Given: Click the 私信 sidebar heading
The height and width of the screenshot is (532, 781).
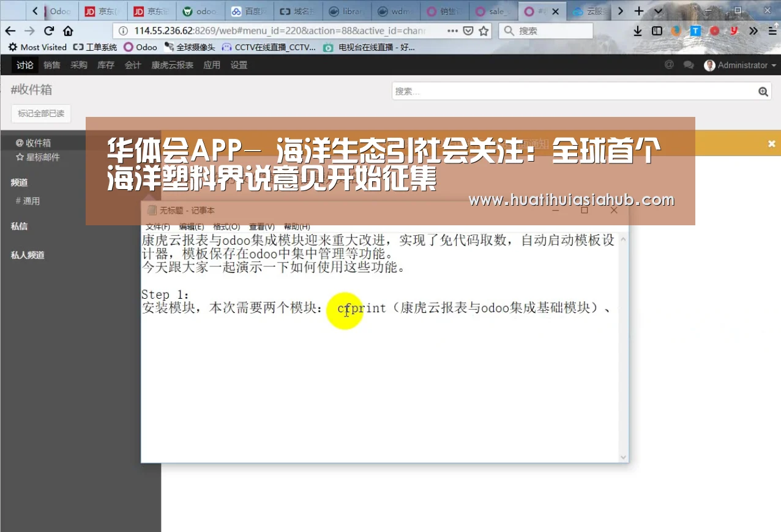Looking at the screenshot, I should click(19, 226).
